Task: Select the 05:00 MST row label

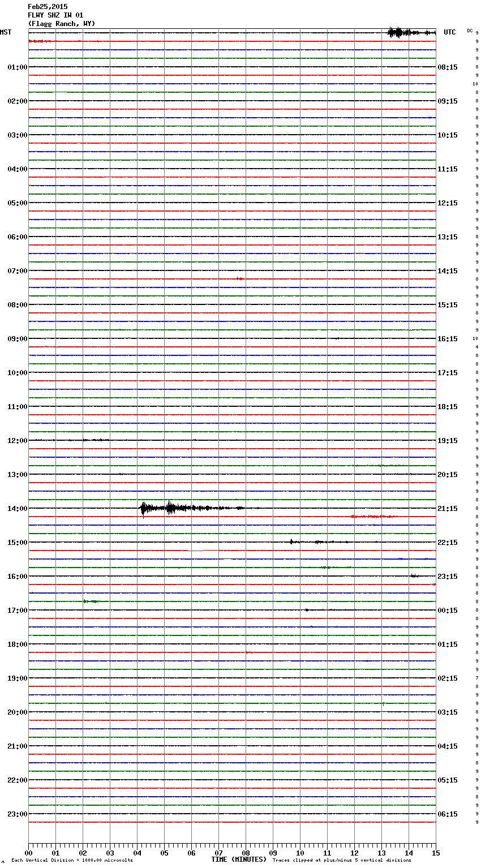Action: (18, 203)
